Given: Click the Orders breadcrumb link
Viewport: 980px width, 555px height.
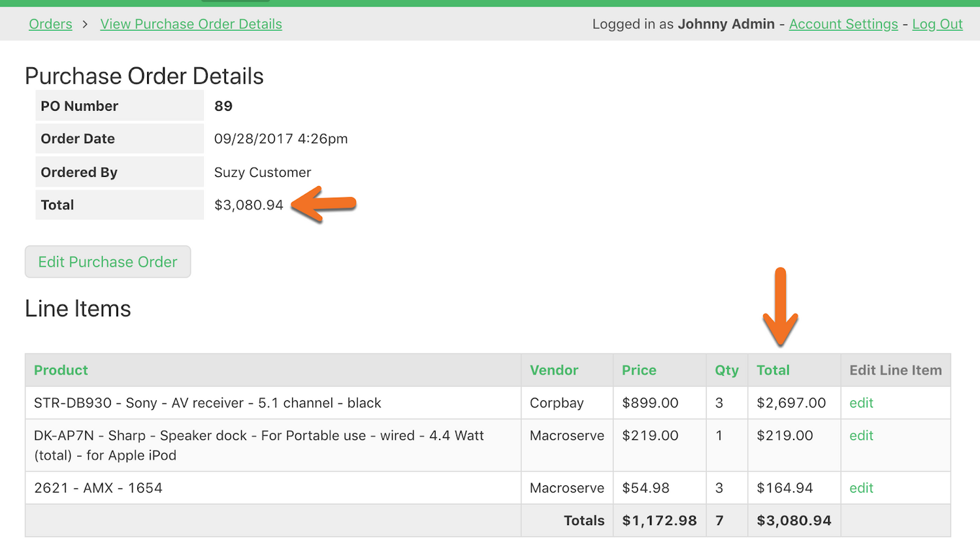Looking at the screenshot, I should click(50, 24).
